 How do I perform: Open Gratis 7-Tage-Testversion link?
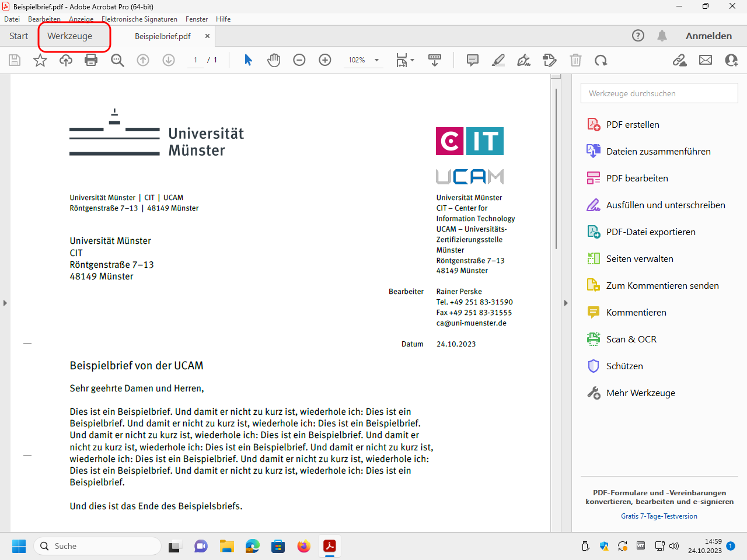659,516
